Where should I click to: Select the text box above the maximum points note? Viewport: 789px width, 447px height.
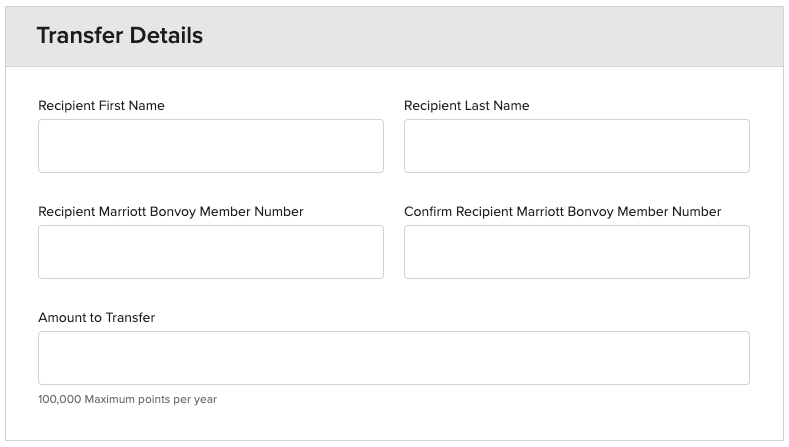[393, 358]
